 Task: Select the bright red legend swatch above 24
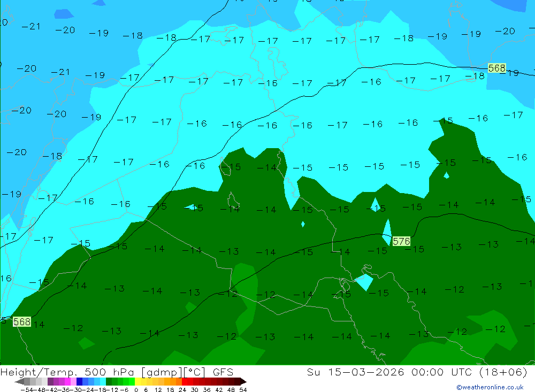pyautogui.click(x=185, y=381)
